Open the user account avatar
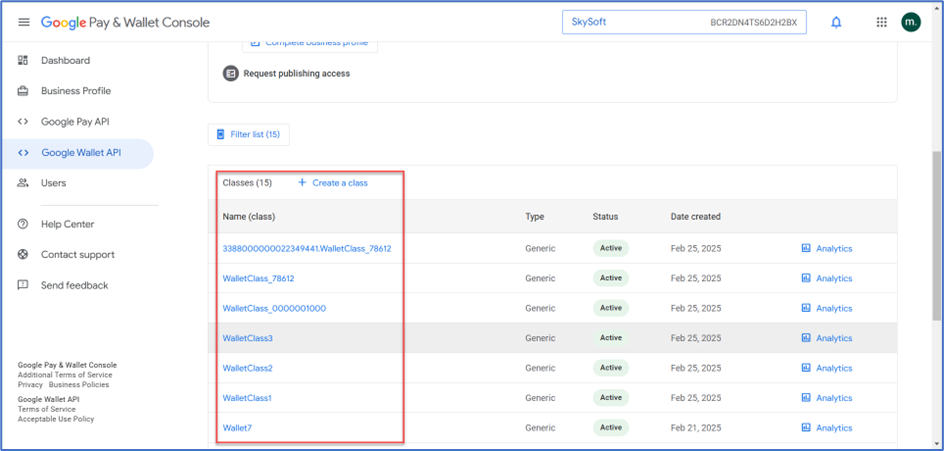 (x=911, y=22)
